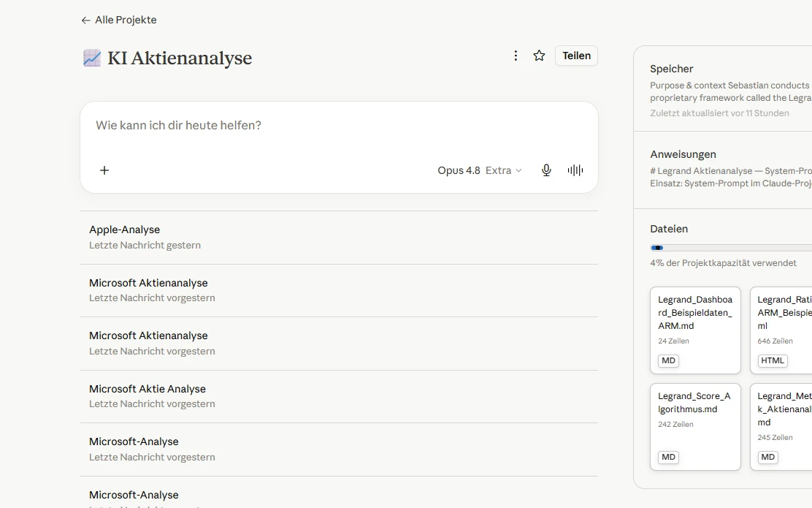Click the plus attachment icon
The image size is (812, 508).
[104, 170]
